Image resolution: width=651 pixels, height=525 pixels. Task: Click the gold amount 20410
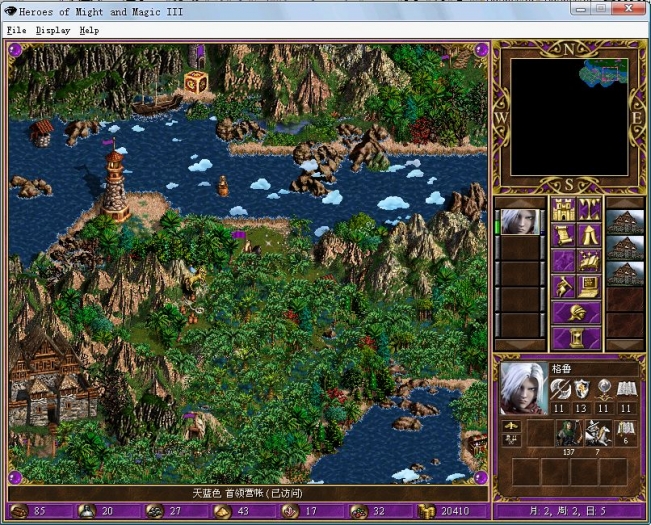click(455, 511)
